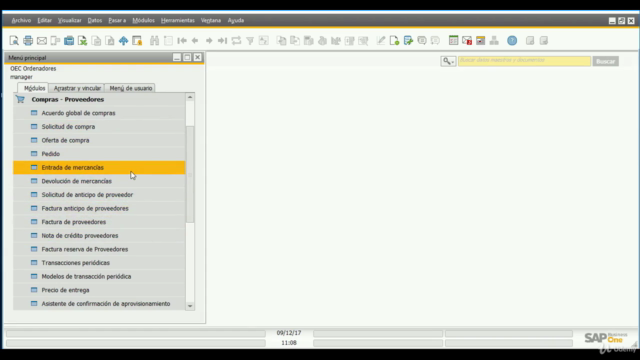The height and width of the screenshot is (360, 640).
Task: Open the Visualizar menu
Action: [x=70, y=20]
